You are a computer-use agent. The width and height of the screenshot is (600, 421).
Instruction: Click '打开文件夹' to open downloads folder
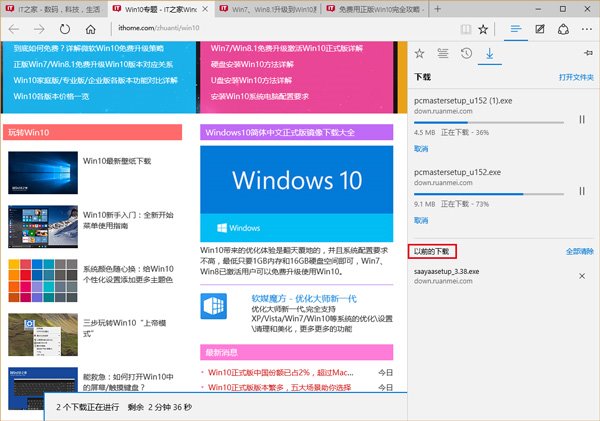575,77
